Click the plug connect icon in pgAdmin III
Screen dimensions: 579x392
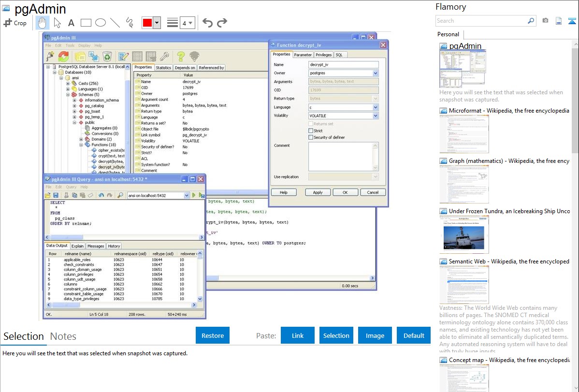click(x=50, y=56)
